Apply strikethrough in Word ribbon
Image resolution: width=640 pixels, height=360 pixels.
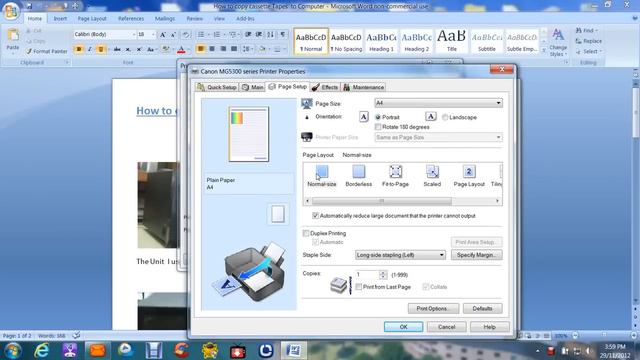pyautogui.click(x=117, y=49)
